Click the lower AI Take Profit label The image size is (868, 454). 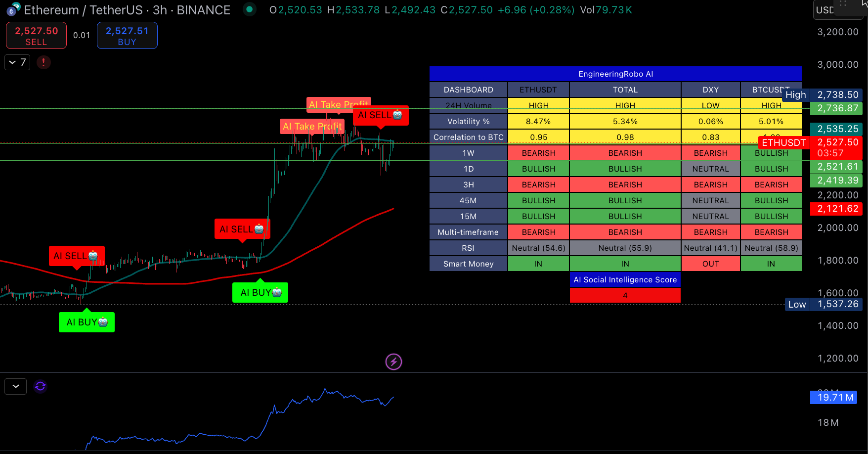(312, 126)
